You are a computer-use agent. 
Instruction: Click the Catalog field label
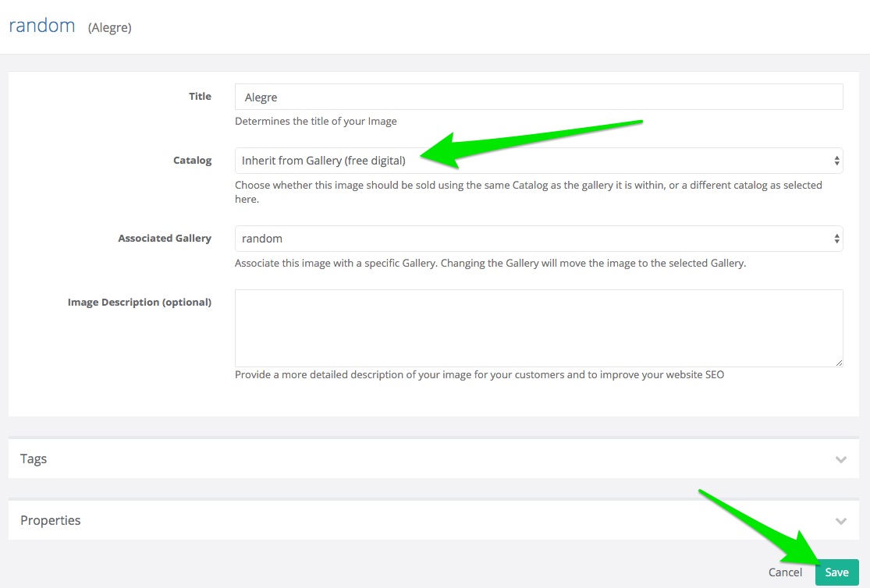[x=193, y=161]
